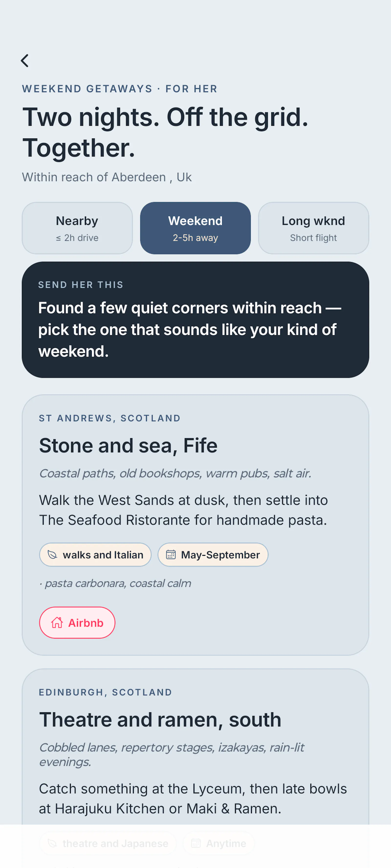This screenshot has height=868, width=391.
Task: Click the St Andrews, Scotland location label
Action: pos(110,418)
